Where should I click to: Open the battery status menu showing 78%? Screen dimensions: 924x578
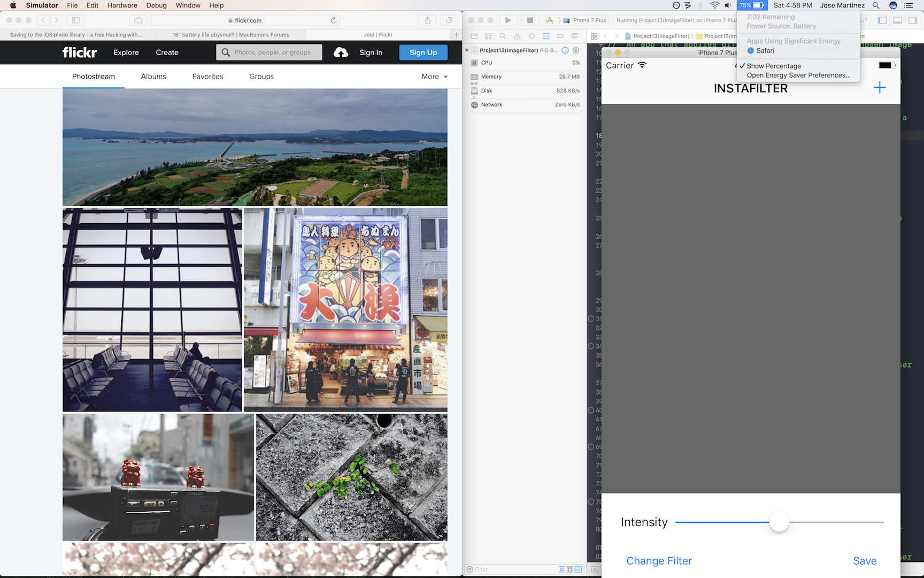(752, 5)
